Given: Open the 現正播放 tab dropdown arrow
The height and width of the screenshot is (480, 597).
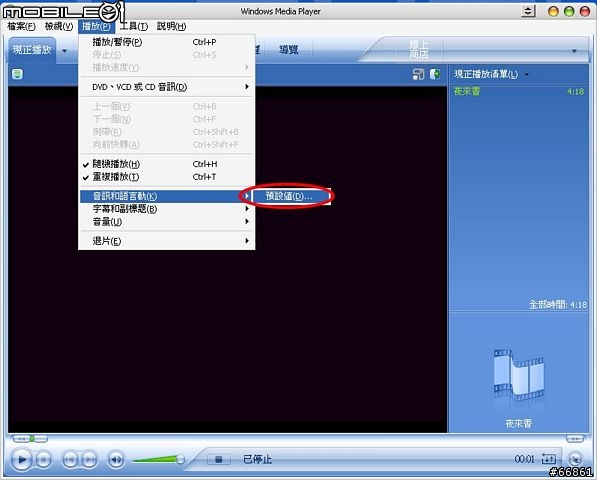Looking at the screenshot, I should click(65, 50).
